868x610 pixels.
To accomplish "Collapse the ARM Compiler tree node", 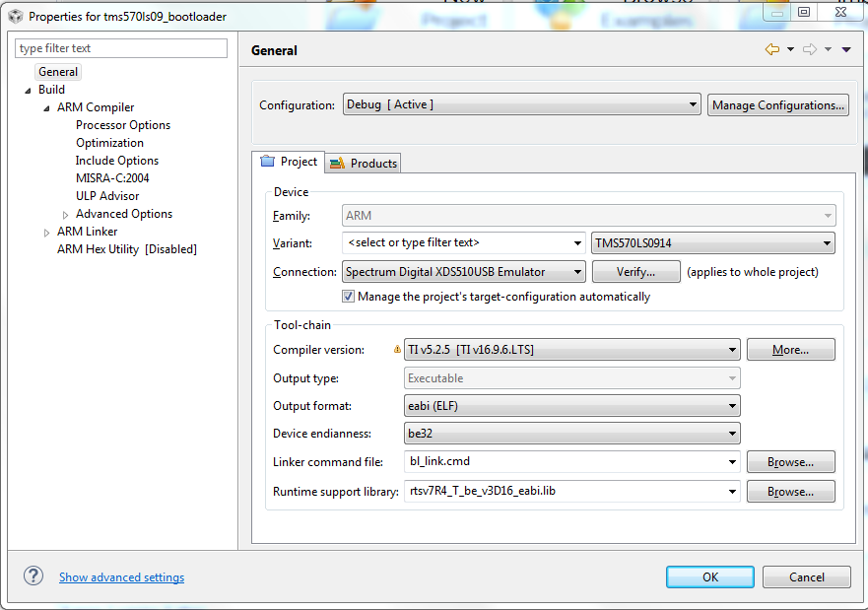I will [x=46, y=108].
